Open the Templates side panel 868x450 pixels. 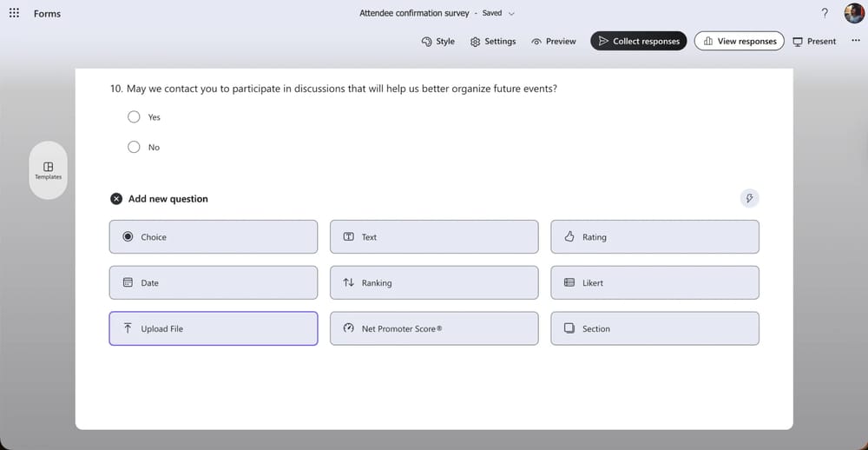(48, 170)
